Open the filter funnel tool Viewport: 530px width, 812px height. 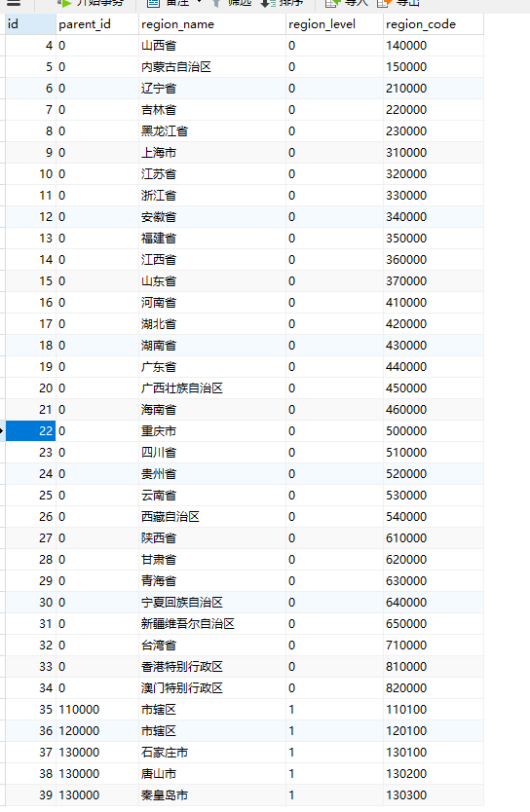216,3
